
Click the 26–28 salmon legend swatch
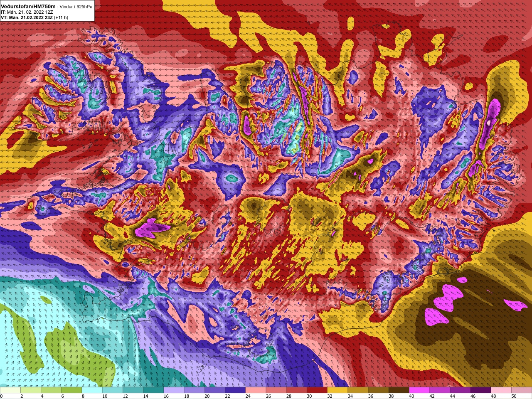[x=276, y=390]
